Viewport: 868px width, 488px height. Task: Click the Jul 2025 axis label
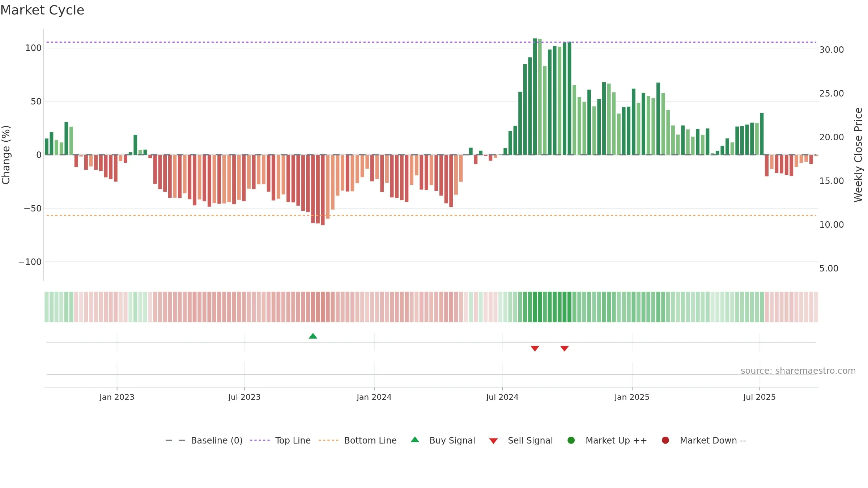click(759, 397)
